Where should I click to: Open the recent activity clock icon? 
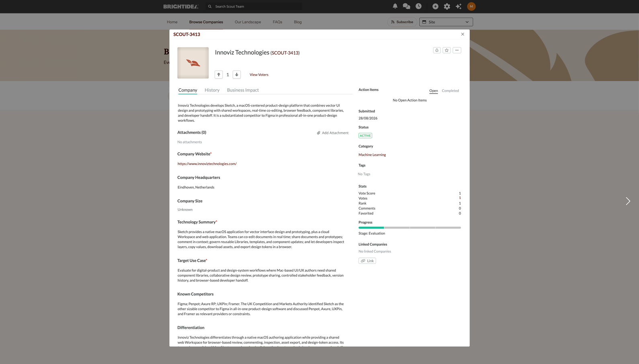(418, 6)
